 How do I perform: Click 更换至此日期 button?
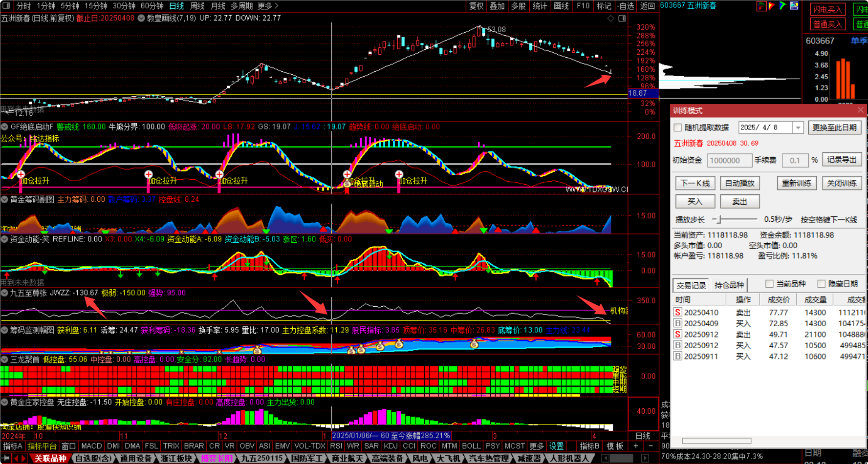click(x=834, y=127)
